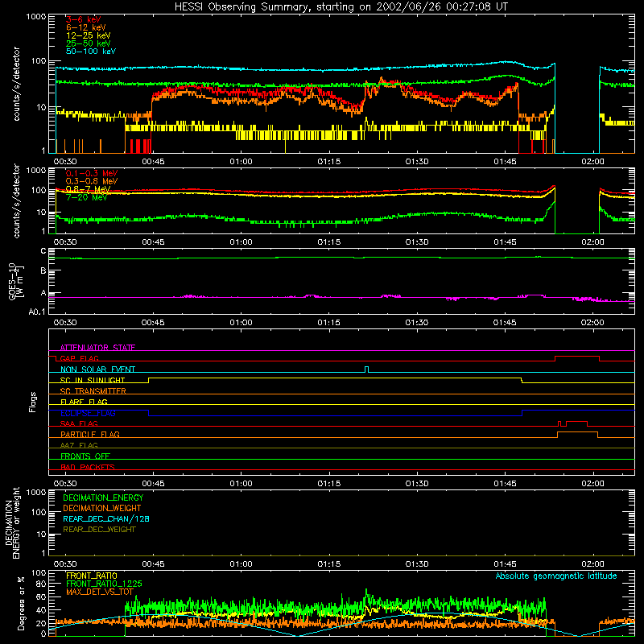Select the ATTENUATOR_STATE flag label

click(97, 348)
